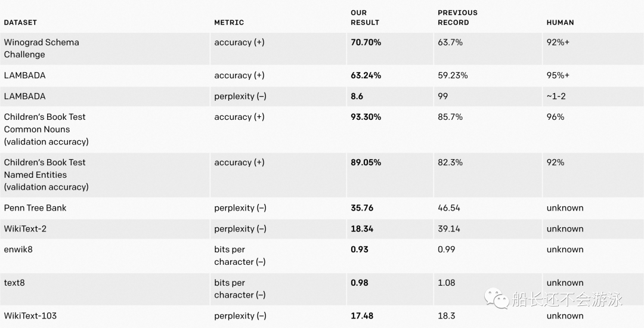Click the OUR RESULT column header

coord(365,18)
